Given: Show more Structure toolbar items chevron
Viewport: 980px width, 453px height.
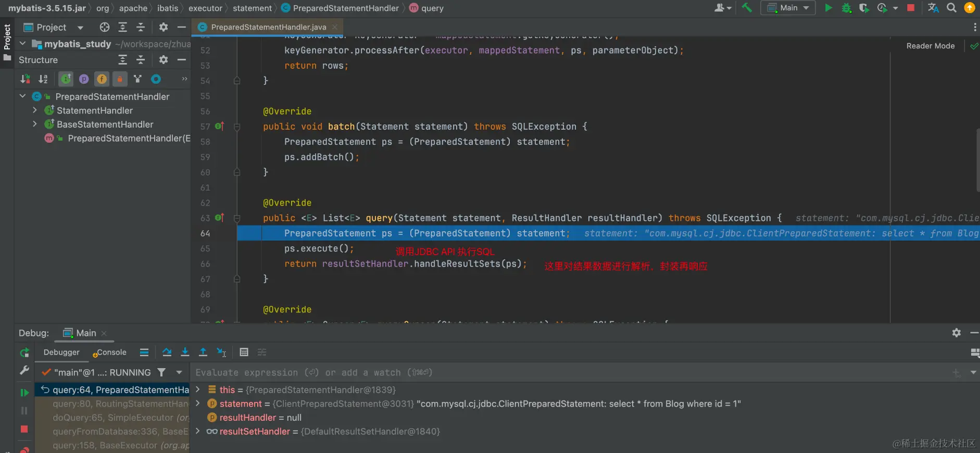Looking at the screenshot, I should [184, 79].
